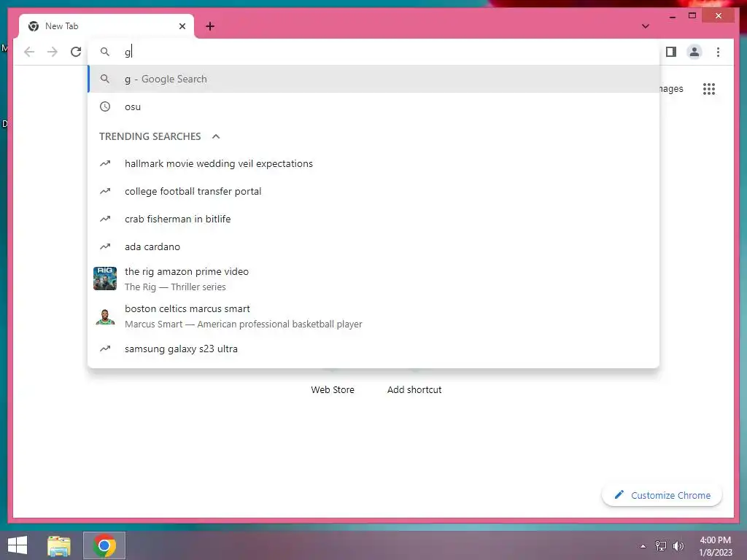
Task: Choose 'boston celtics marcus smart' suggestion
Action: coord(373,316)
